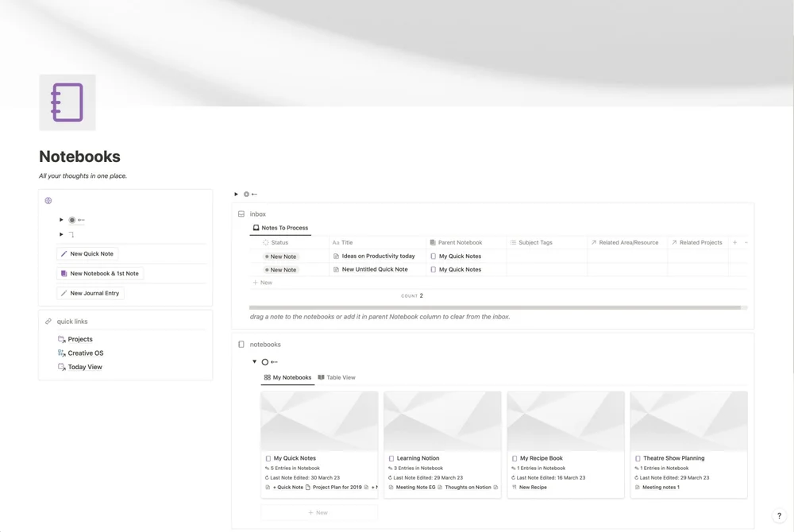Click the purple flower icon in the left panel
Screen dimensions: 794x532
[x=48, y=201]
